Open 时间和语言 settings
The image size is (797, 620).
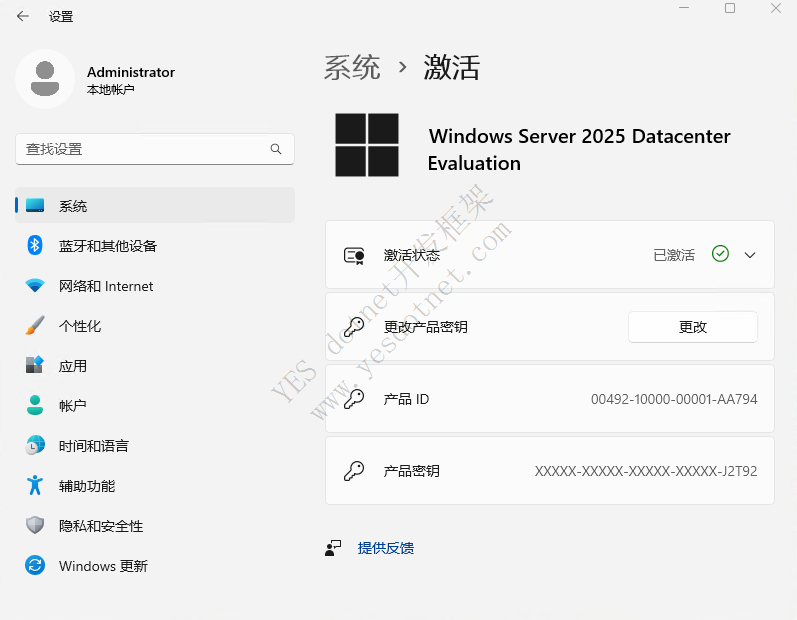point(155,446)
